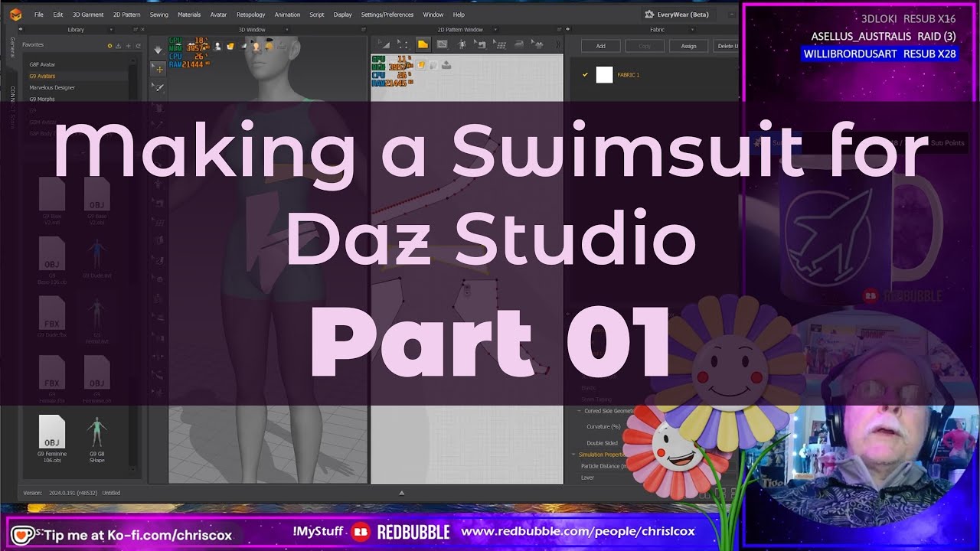Refresh the Favorites list
The height and width of the screenshot is (551, 980).
pos(138,46)
